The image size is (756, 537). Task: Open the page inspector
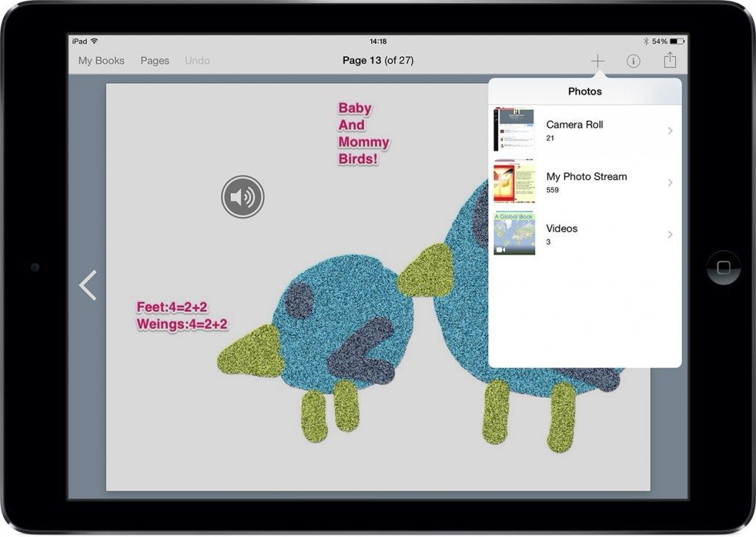tap(633, 61)
